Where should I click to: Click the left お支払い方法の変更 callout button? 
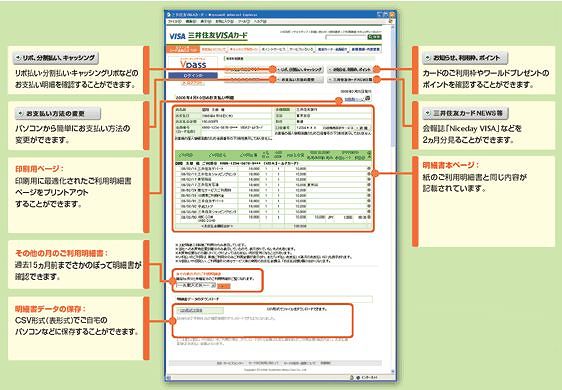pyautogui.click(x=58, y=114)
